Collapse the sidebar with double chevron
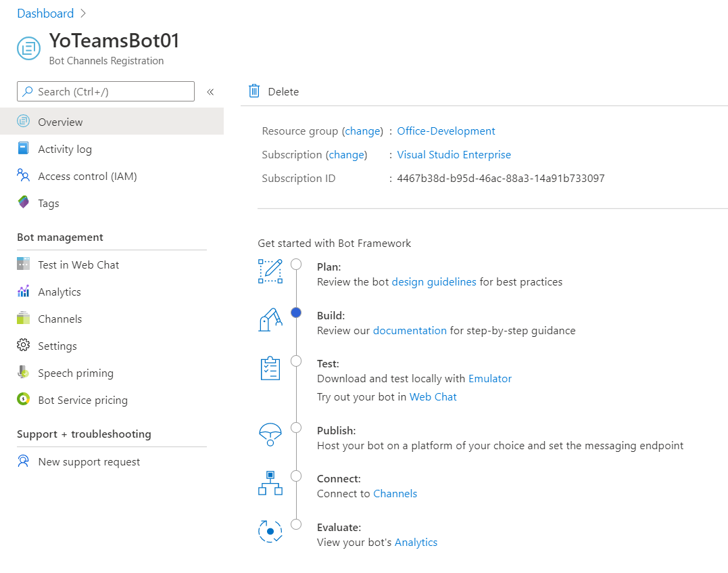 click(x=210, y=91)
